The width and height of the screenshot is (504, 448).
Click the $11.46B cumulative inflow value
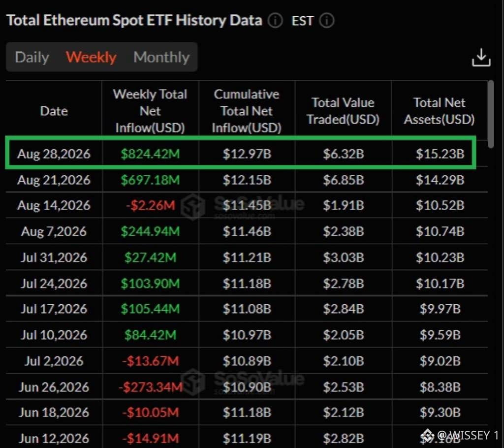coord(247,231)
